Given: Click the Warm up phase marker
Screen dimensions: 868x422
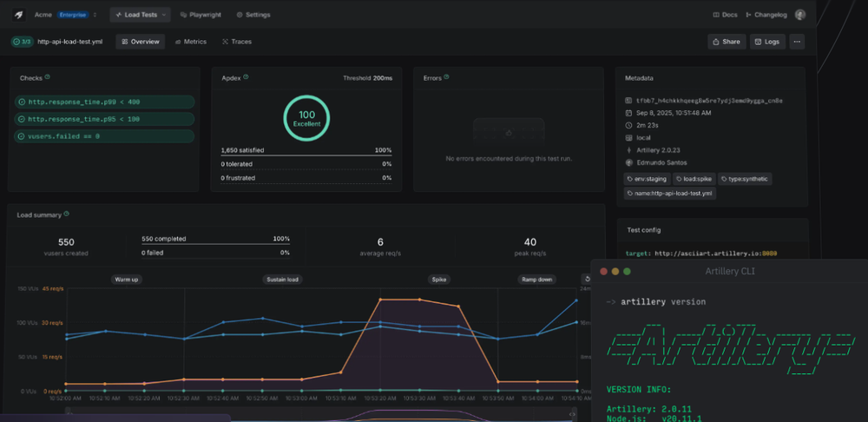Looking at the screenshot, I should point(126,279).
